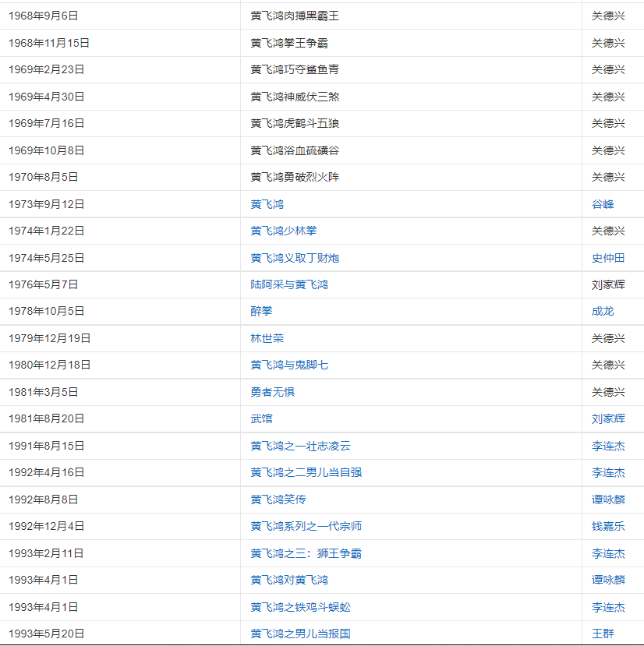Click 李连杰 in the 铁鸡斗蜈蚣 row
Viewport: 644px width, 646px height.
[x=608, y=607]
